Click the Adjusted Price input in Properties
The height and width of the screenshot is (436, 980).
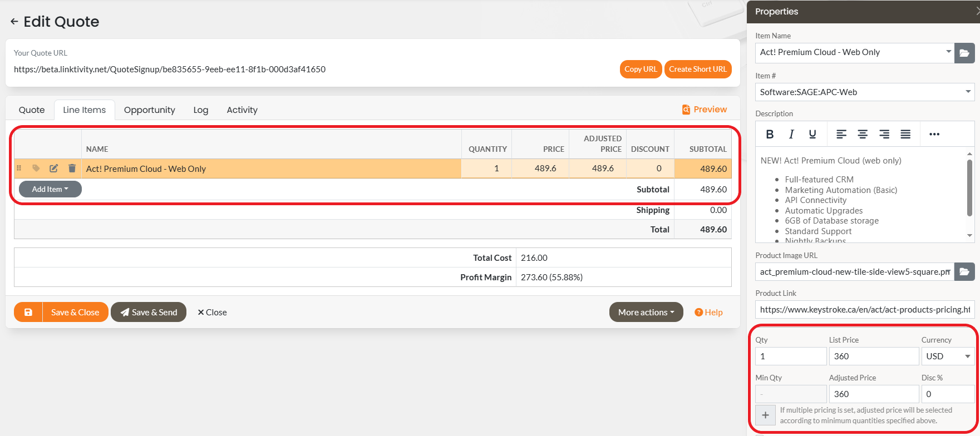(x=874, y=394)
